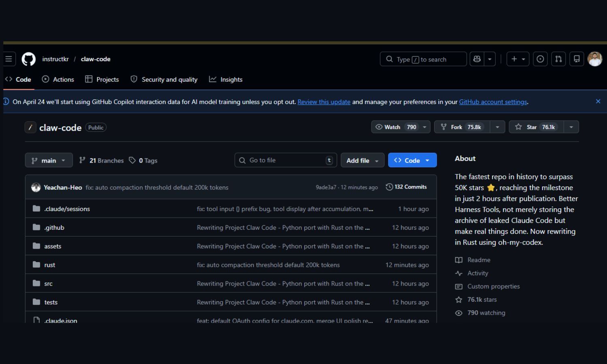Click the .claude/sessions folder icon
607x364 pixels.
(36, 209)
